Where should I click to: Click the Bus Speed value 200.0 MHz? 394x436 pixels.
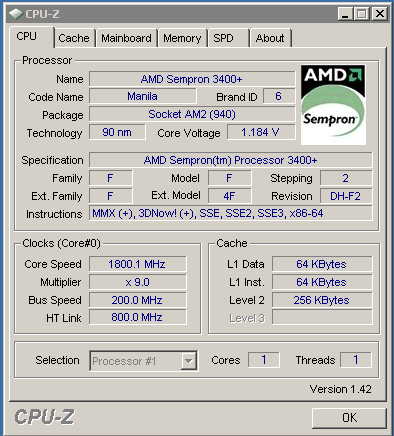click(x=138, y=300)
